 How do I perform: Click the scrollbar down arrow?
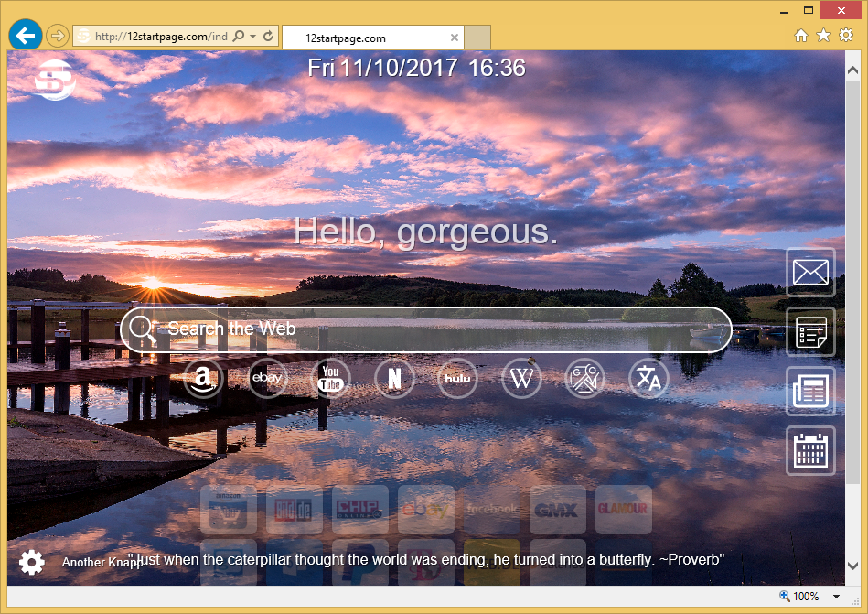(x=852, y=566)
